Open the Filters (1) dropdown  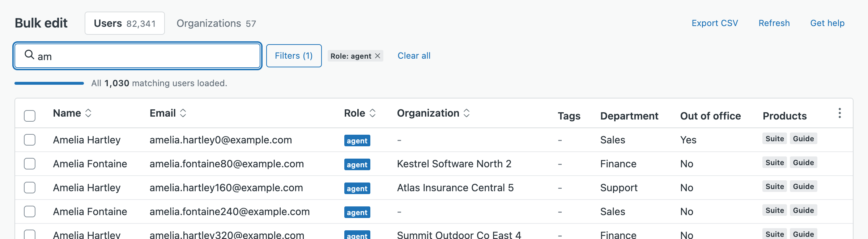294,56
